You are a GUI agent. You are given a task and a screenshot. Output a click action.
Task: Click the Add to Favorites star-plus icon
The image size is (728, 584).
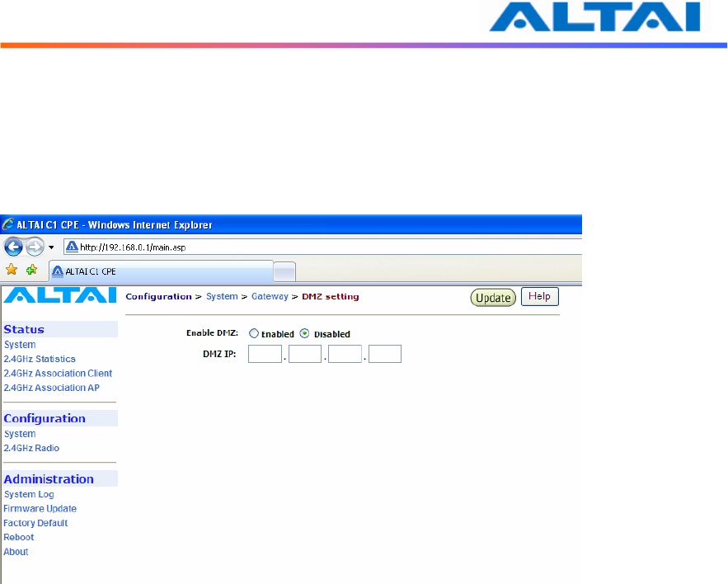point(31,270)
